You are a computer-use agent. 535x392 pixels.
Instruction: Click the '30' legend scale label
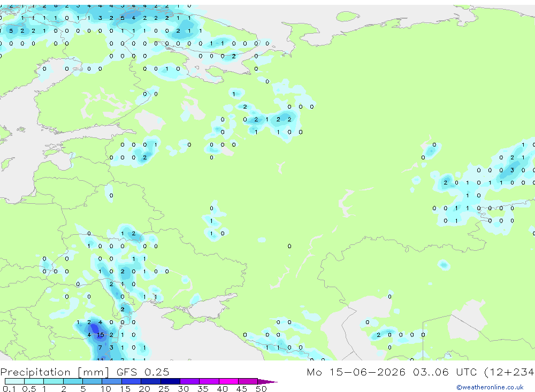coord(183,389)
